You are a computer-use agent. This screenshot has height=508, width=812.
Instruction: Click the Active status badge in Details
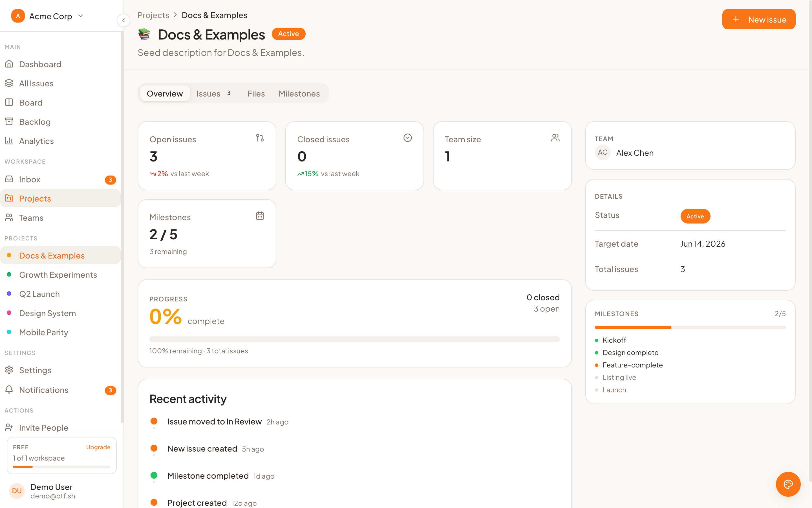(695, 216)
